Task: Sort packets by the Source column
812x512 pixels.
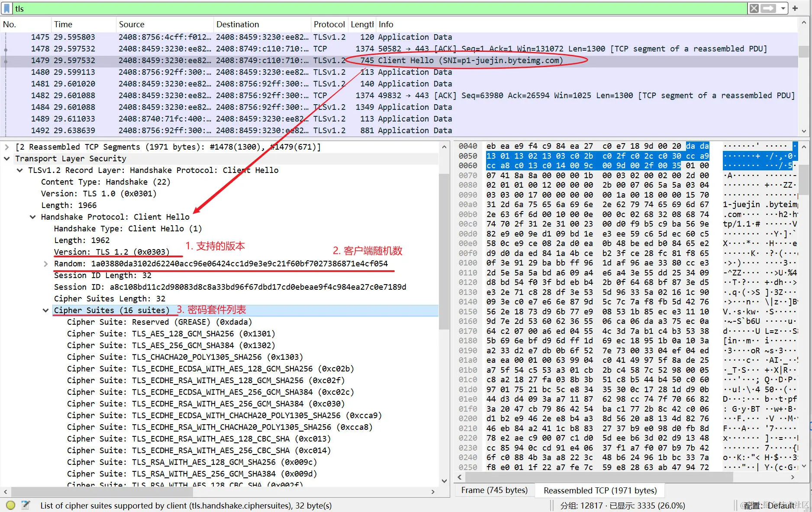Action: tap(165, 24)
